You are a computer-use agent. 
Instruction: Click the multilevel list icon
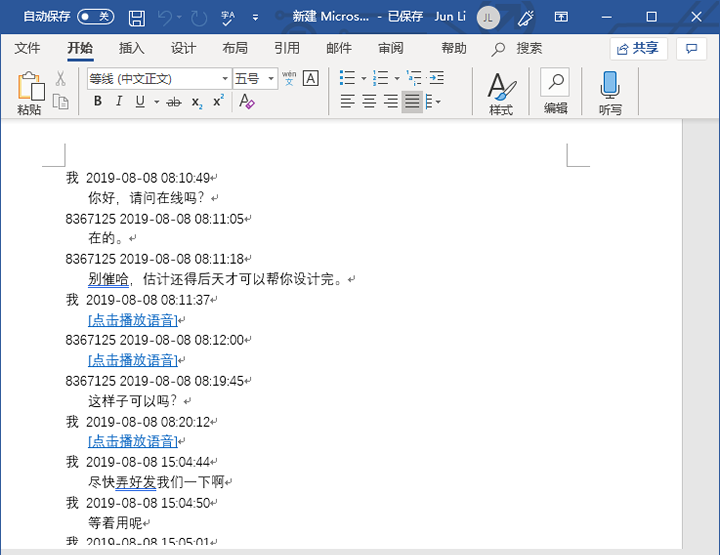pos(414,78)
